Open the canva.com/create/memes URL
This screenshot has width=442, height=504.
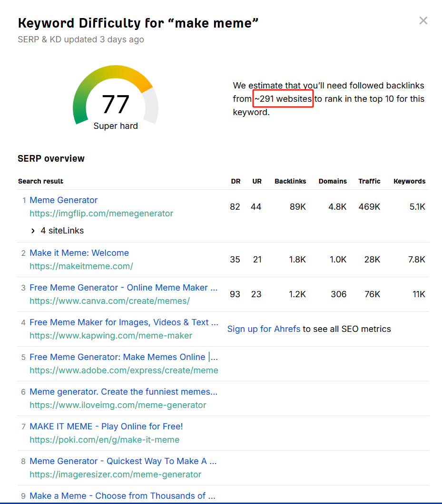[110, 301]
